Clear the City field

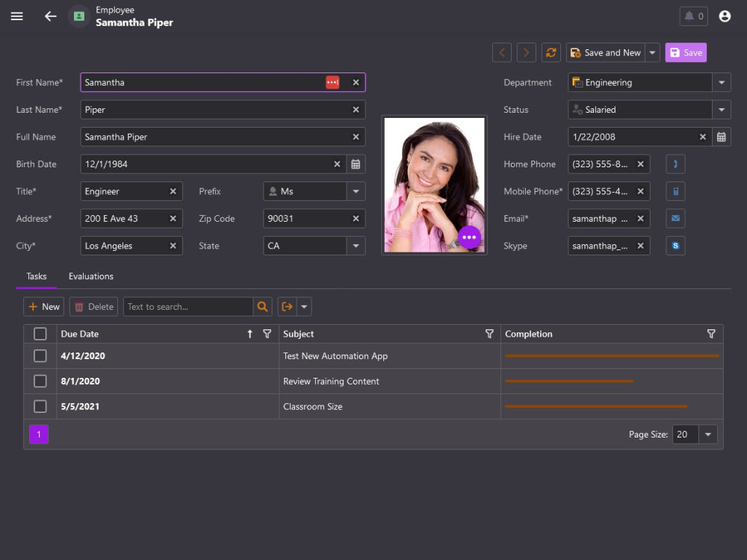173,246
